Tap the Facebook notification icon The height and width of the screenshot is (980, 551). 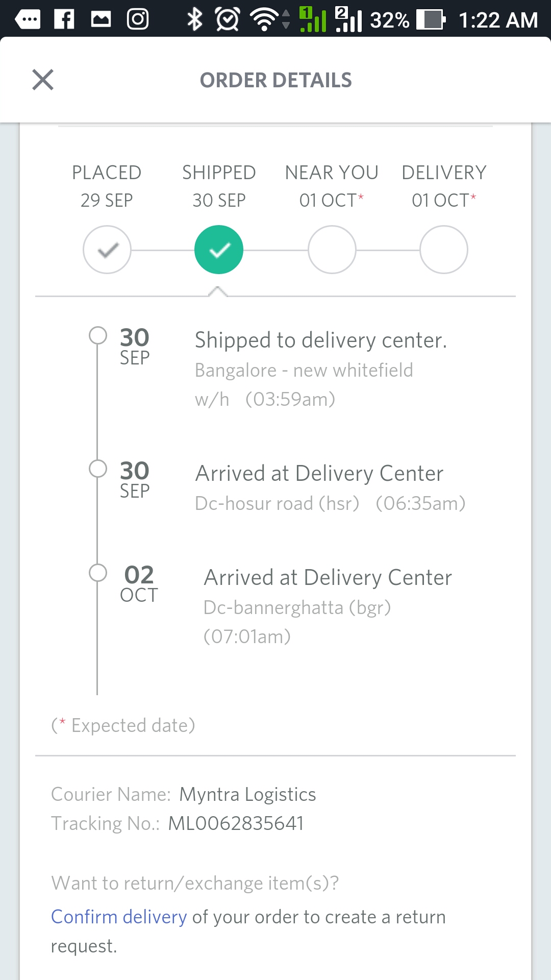pyautogui.click(x=64, y=19)
